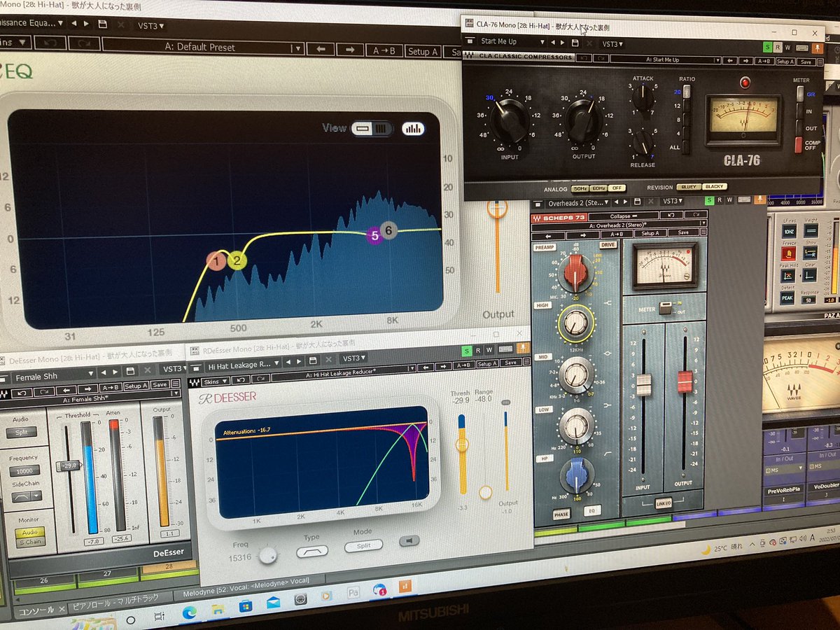Set analog OFF on CLA-76

point(616,188)
